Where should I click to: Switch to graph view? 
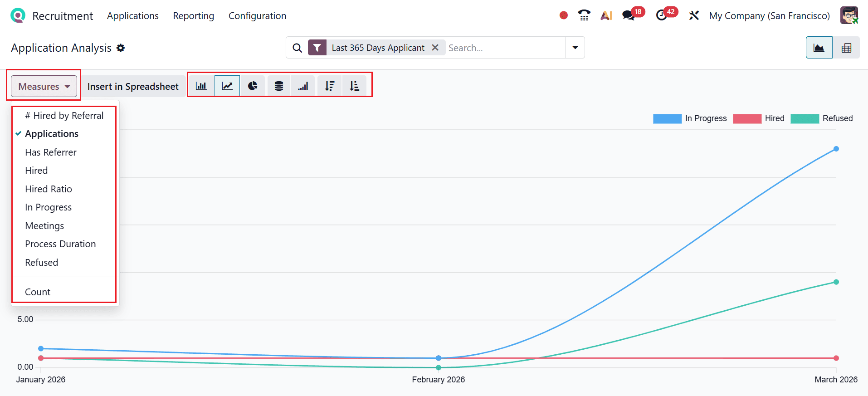pyautogui.click(x=819, y=48)
